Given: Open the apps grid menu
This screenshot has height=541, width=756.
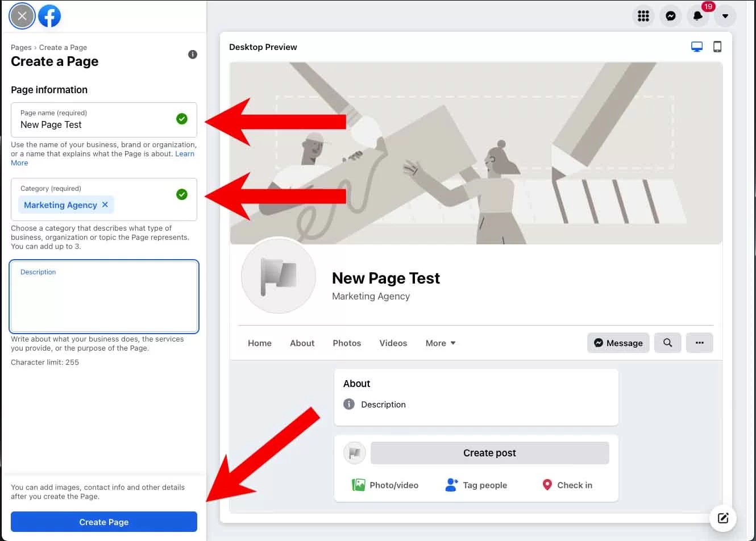Looking at the screenshot, I should 643,16.
